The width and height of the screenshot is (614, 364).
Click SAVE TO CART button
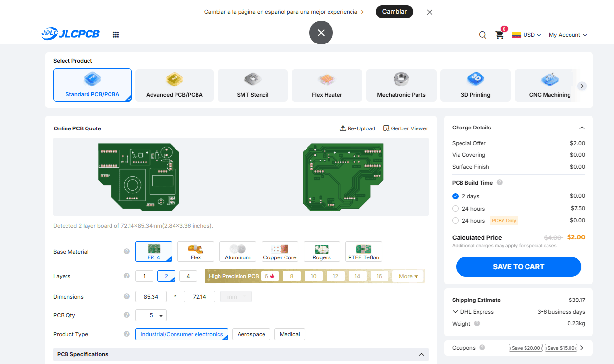coord(519,267)
